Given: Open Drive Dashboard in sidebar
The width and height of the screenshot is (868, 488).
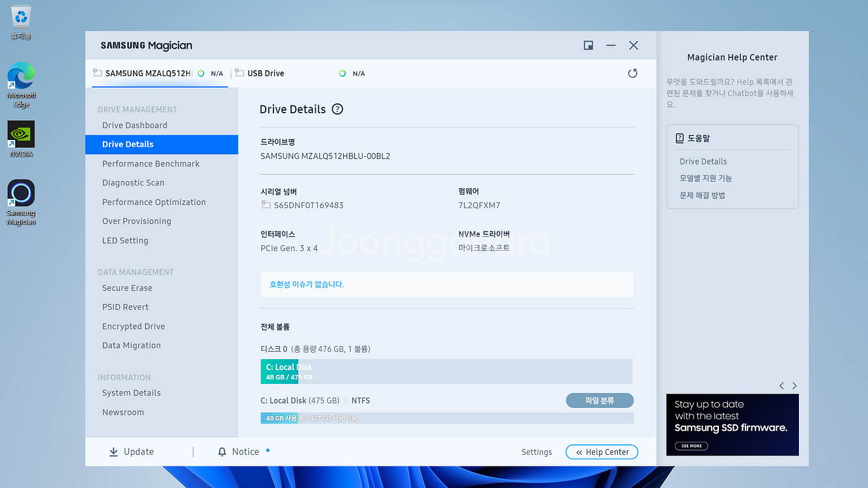Looking at the screenshot, I should pos(135,126).
